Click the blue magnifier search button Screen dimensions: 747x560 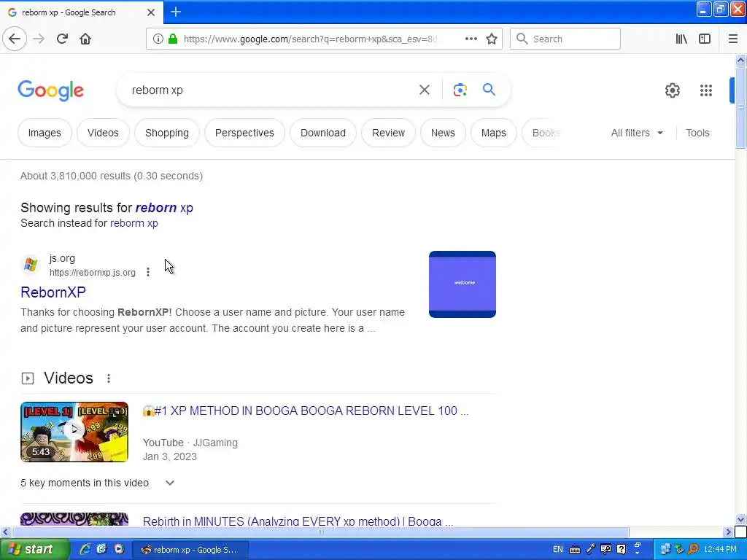tap(489, 89)
